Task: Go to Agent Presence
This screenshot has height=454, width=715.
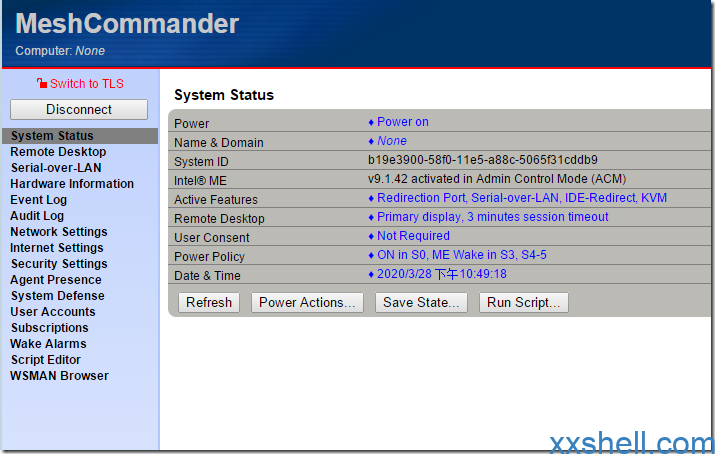Action: point(56,279)
